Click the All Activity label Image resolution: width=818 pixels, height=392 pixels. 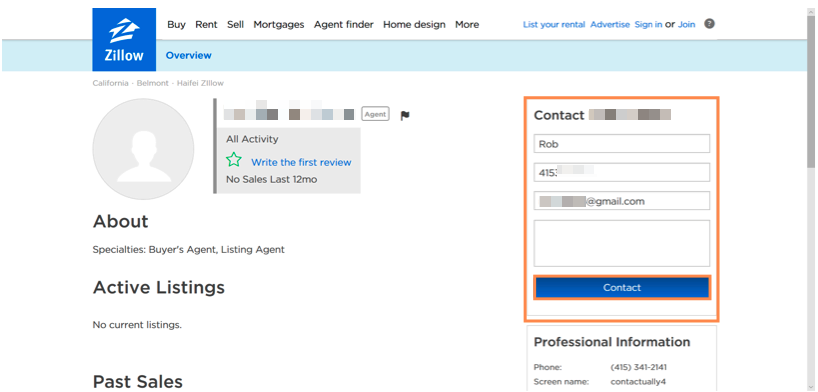(252, 139)
